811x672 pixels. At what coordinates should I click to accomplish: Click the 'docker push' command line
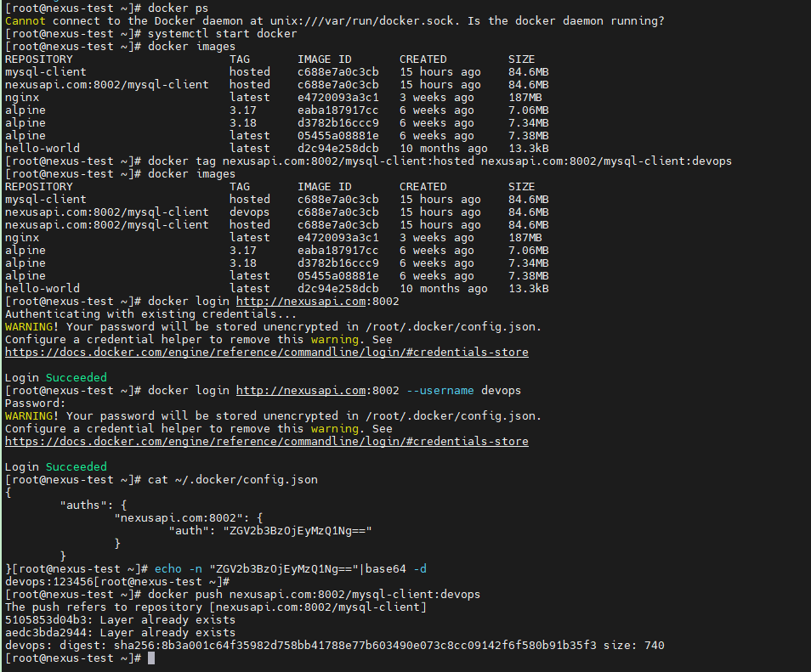[242, 595]
